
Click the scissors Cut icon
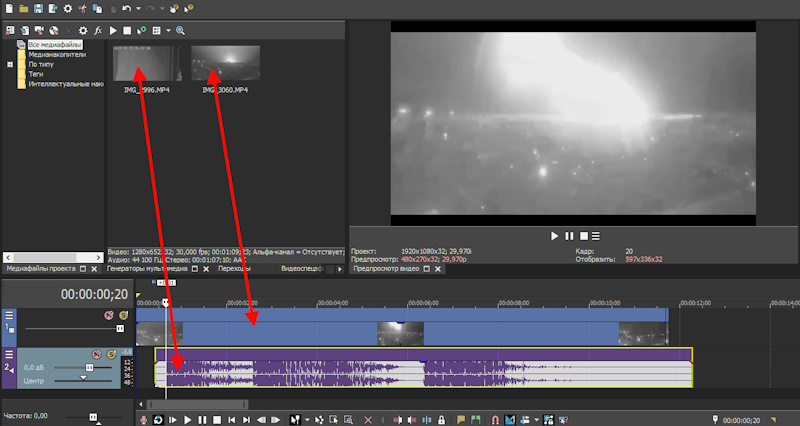(82, 9)
